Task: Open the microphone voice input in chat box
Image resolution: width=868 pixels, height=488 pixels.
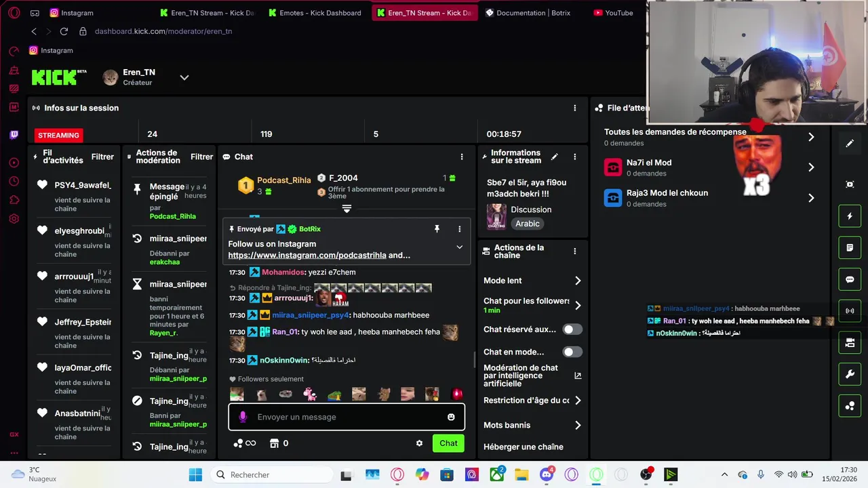Action: tap(243, 417)
